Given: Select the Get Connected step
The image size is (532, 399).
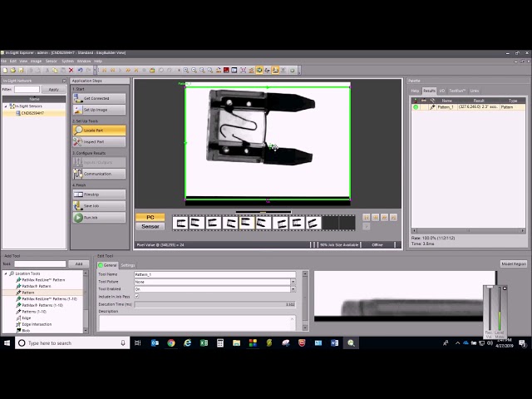Looking at the screenshot, I should (99, 98).
